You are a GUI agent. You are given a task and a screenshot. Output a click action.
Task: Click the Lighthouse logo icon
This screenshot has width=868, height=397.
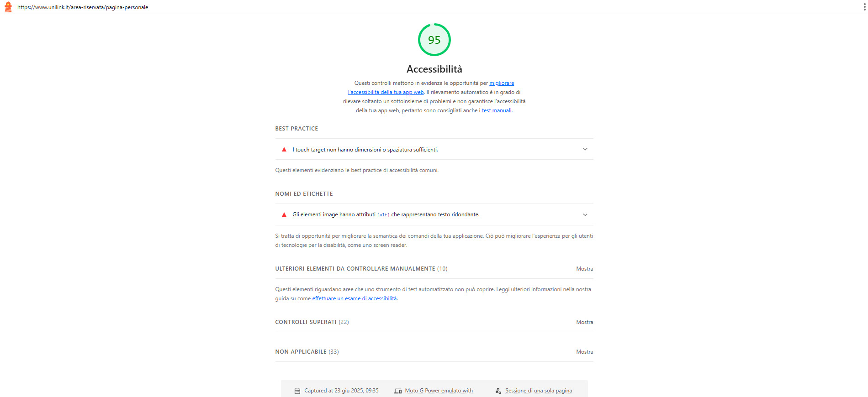tap(8, 7)
